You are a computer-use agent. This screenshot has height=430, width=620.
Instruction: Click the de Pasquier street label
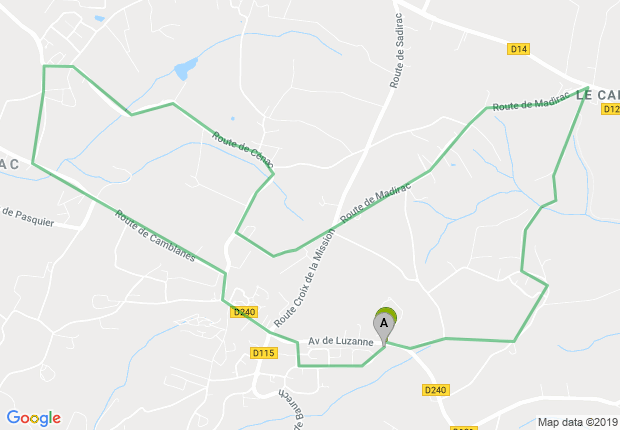(28, 216)
